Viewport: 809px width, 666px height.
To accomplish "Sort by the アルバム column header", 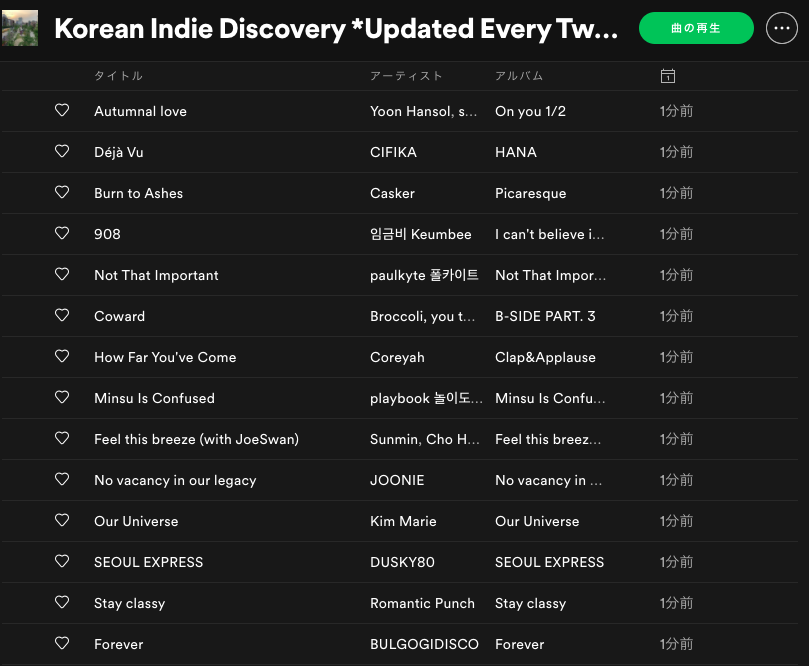I will 519,76.
